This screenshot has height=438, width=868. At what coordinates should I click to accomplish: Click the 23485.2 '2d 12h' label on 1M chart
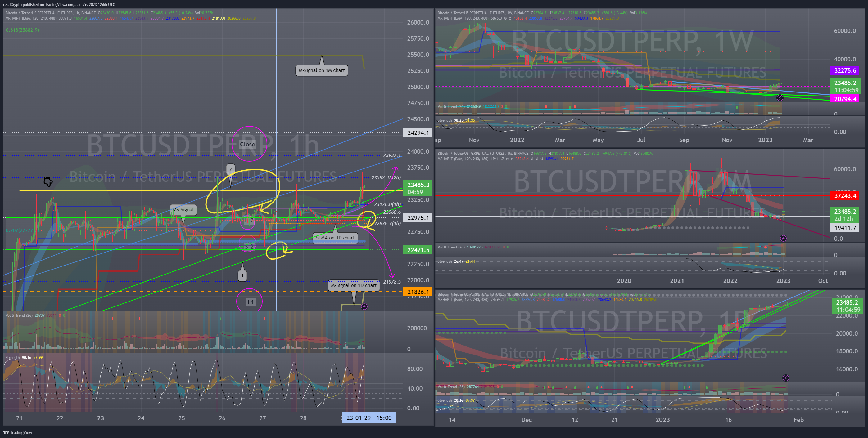[x=845, y=215]
